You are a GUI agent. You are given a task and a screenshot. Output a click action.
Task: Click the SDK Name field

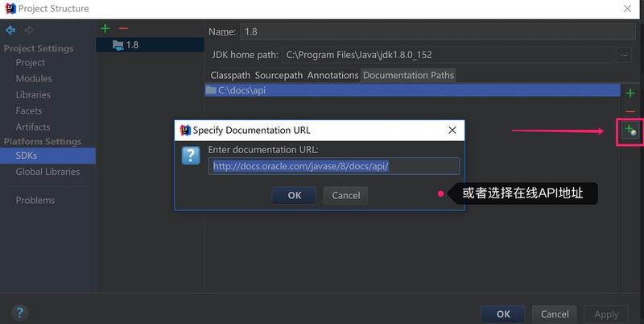tap(438, 31)
